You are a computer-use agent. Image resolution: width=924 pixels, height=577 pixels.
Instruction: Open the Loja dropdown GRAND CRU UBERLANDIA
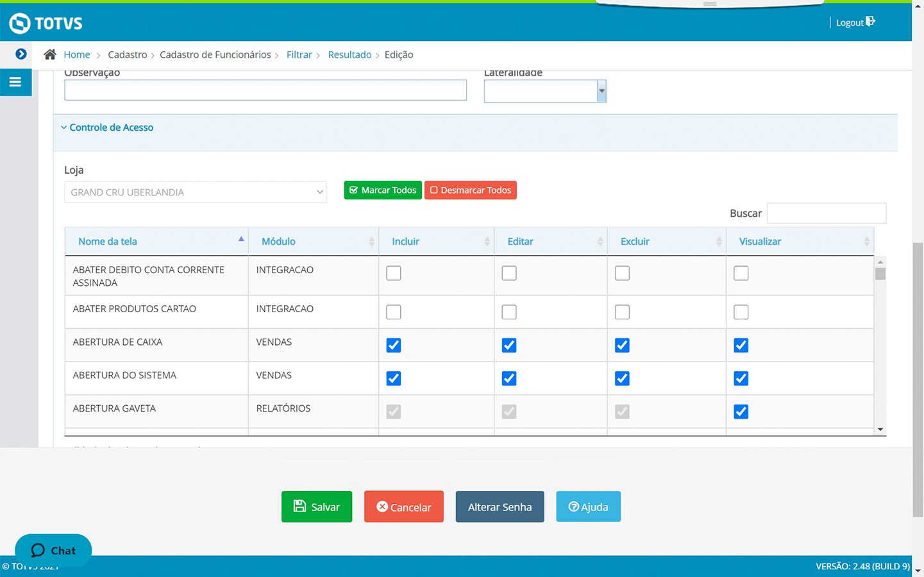196,192
